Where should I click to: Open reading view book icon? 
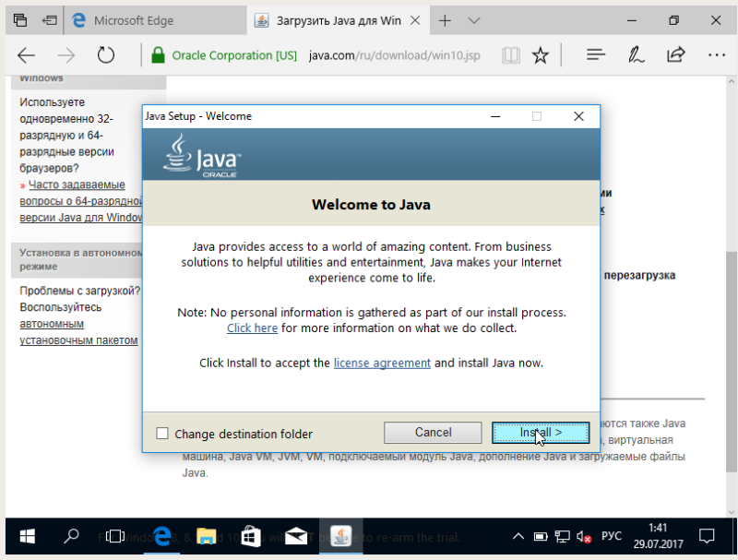pyautogui.click(x=511, y=55)
